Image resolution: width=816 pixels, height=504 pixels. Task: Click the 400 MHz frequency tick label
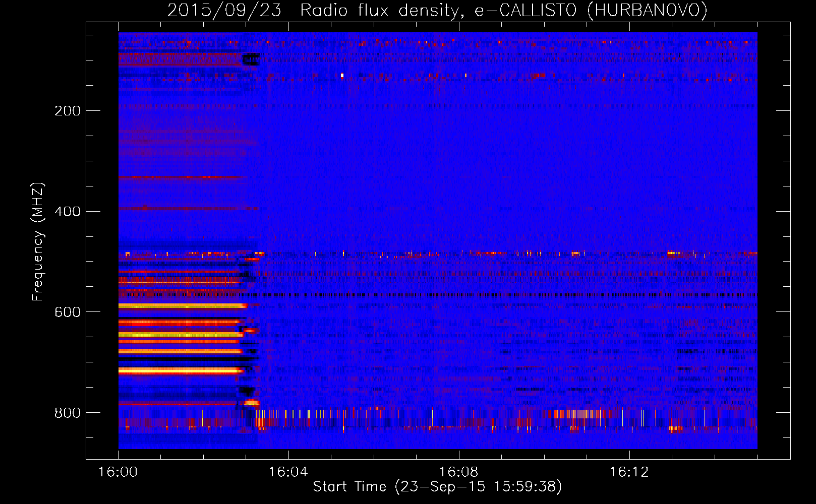coord(68,212)
